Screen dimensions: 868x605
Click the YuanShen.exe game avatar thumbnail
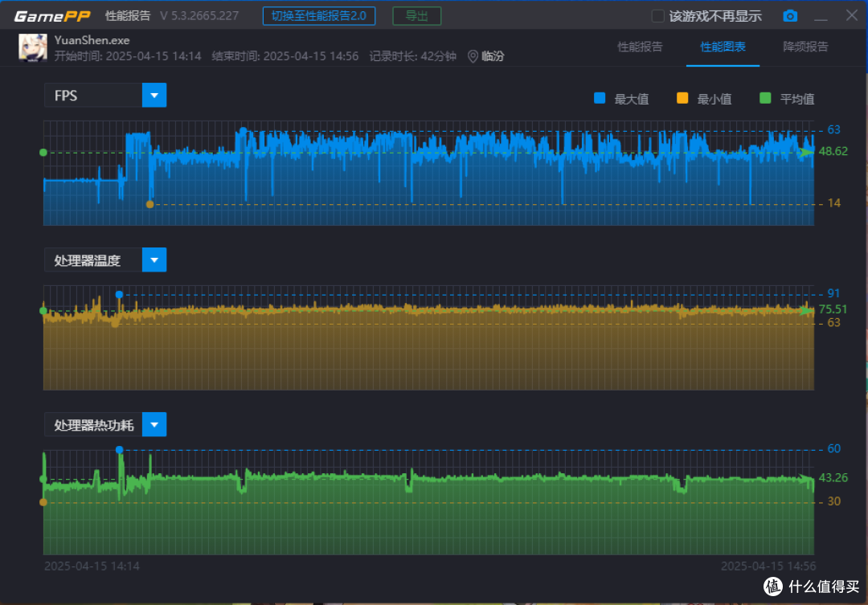33,47
